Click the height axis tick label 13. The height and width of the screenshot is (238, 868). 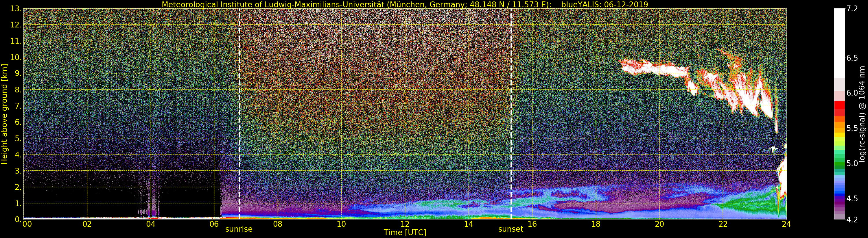pyautogui.click(x=16, y=9)
